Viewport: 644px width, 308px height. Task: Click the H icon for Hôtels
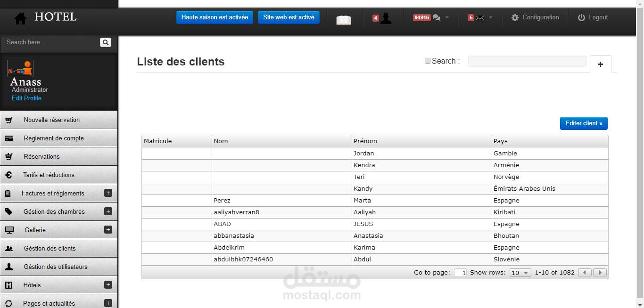(8, 285)
